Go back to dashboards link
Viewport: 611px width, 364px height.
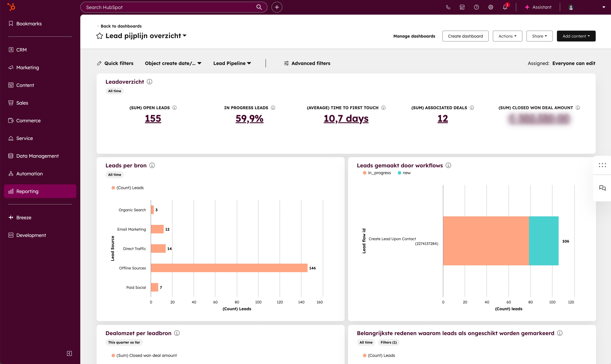click(x=121, y=26)
